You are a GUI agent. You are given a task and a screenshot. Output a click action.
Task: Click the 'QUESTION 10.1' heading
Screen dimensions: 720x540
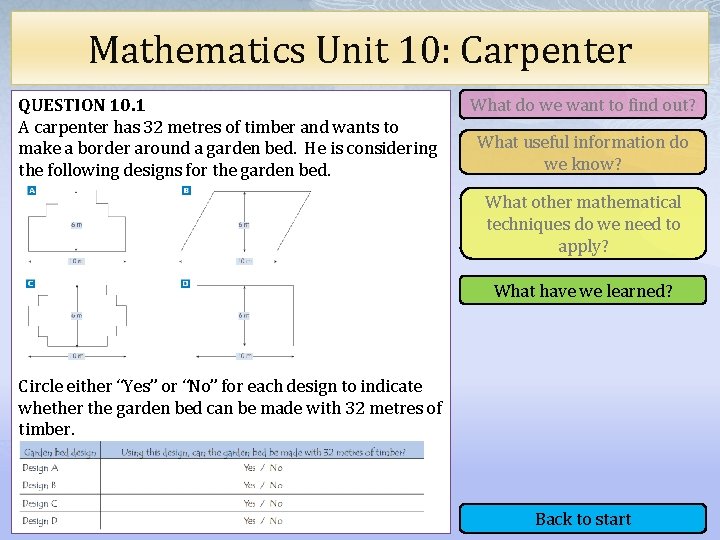coord(82,105)
